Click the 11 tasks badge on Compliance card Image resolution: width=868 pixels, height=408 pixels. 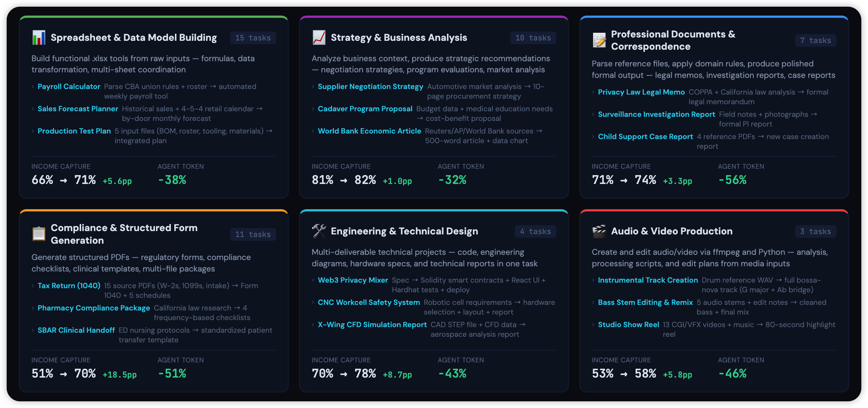click(253, 234)
